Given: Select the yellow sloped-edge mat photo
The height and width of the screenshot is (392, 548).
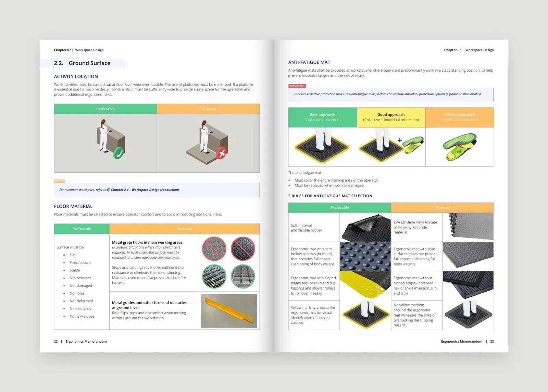Looking at the screenshot, I should pyautogui.click(x=365, y=285).
